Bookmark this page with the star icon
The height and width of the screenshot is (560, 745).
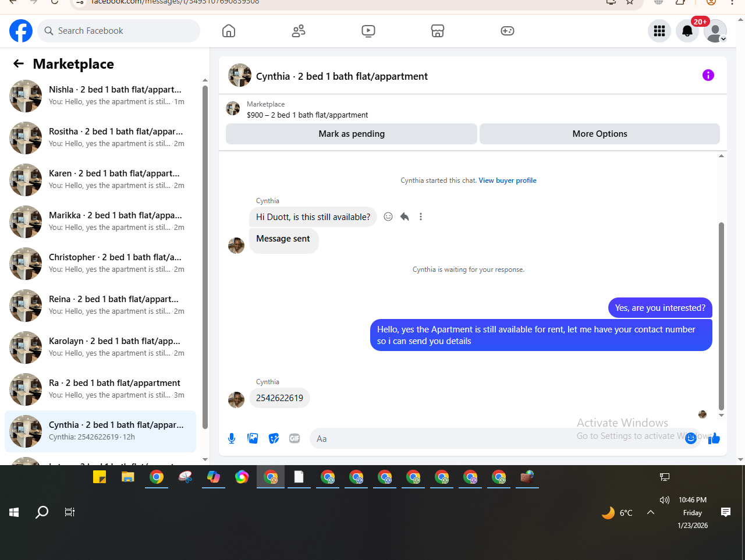click(x=630, y=2)
